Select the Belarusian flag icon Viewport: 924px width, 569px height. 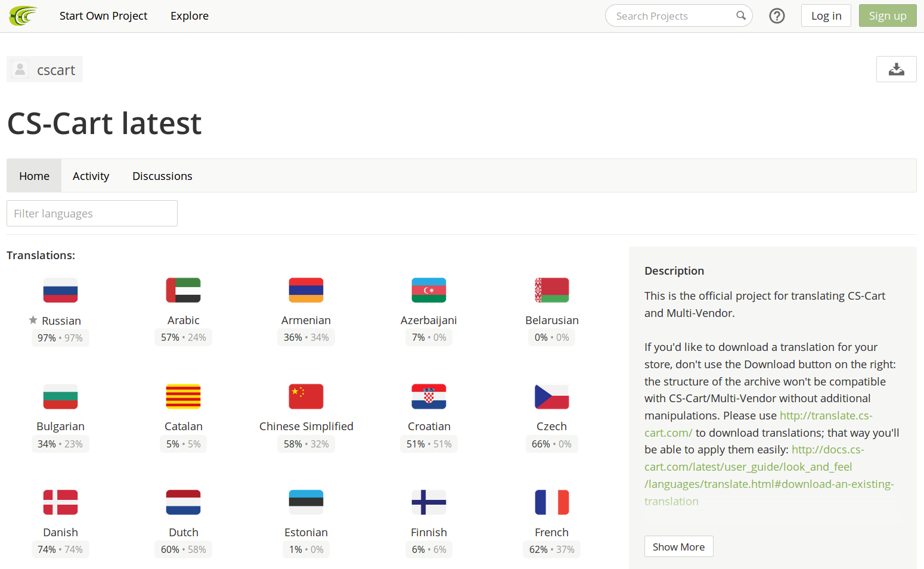551,290
